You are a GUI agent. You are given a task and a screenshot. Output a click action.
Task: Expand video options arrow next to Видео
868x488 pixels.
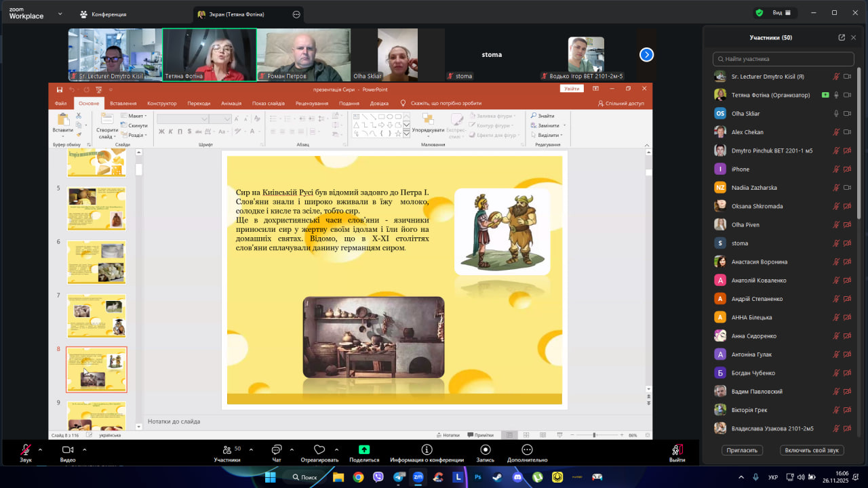(84, 449)
